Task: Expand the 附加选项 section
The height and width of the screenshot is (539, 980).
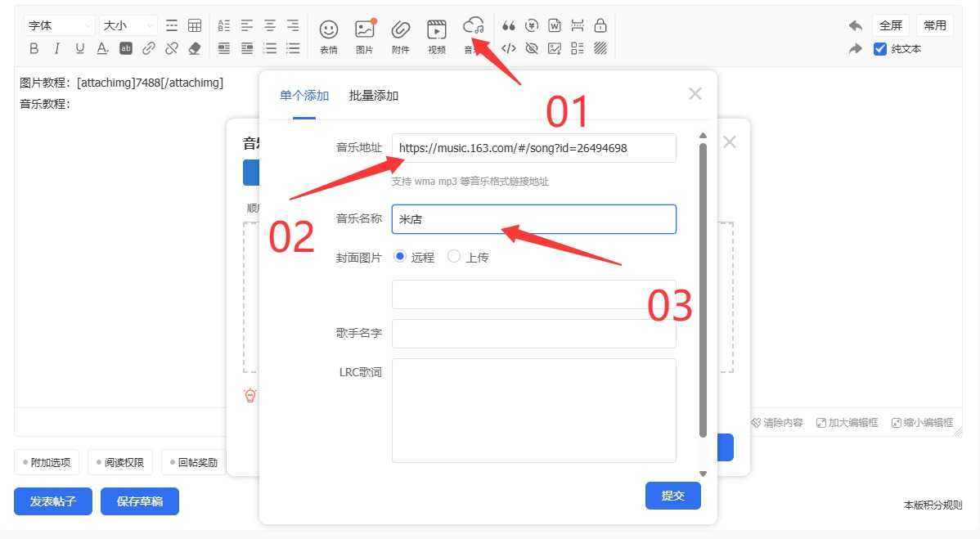Action: 47,462
